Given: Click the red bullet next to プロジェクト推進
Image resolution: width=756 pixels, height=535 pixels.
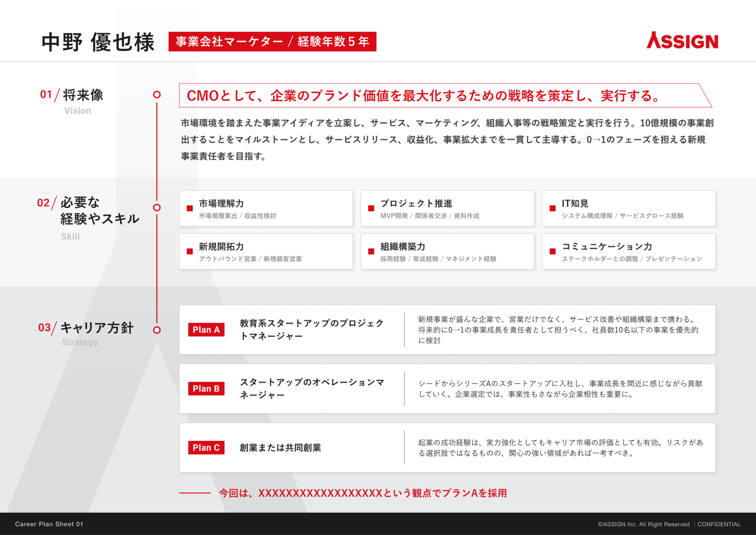Looking at the screenshot, I should 371,209.
